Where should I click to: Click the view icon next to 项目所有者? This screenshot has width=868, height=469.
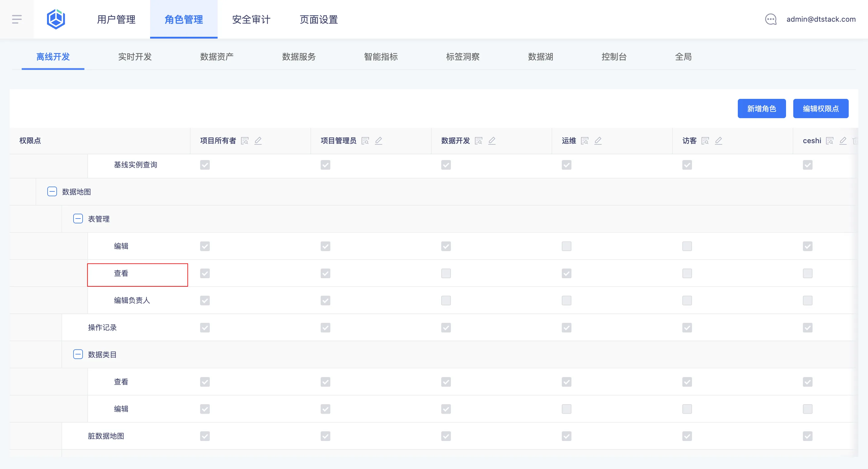[245, 141]
